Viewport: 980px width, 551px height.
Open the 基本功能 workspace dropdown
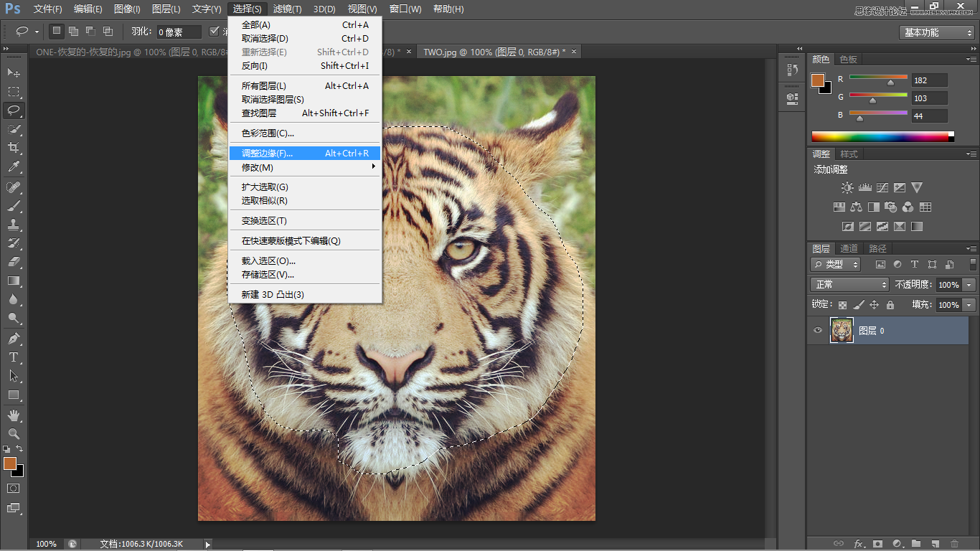click(937, 32)
